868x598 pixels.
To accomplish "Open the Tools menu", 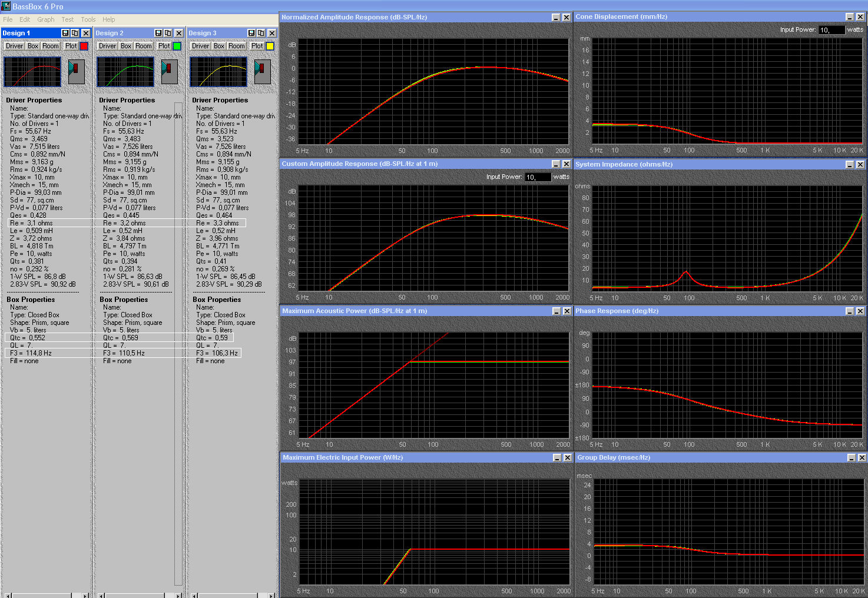I will pos(88,19).
